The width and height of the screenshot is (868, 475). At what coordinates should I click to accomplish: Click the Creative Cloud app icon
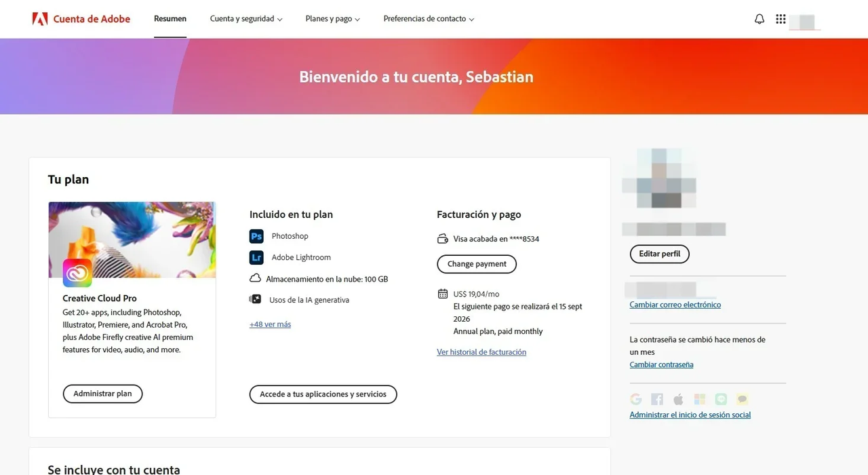(77, 273)
